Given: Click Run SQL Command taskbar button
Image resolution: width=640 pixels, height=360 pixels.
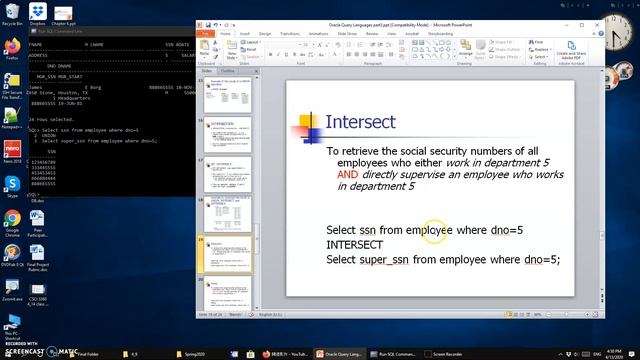Looking at the screenshot, I should tap(393, 354).
